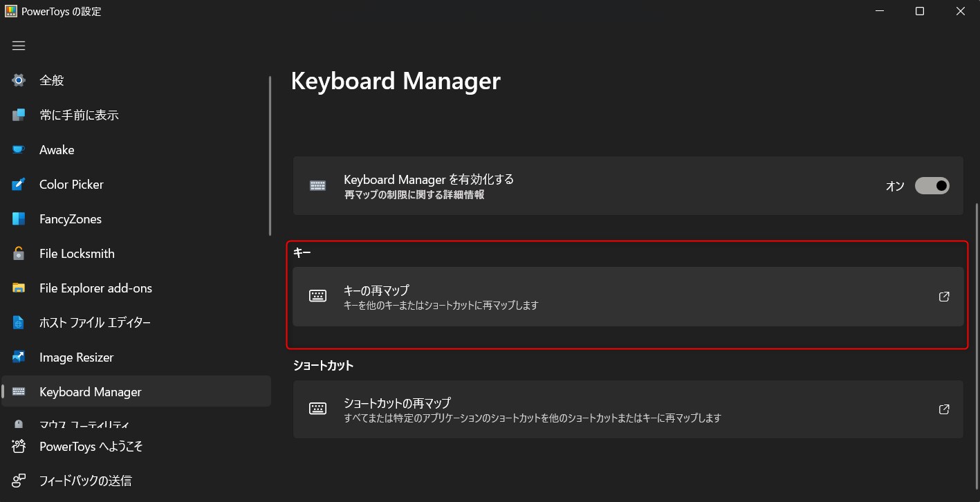This screenshot has height=502, width=980.
Task: Click the キー section heading
Action: coord(302,253)
